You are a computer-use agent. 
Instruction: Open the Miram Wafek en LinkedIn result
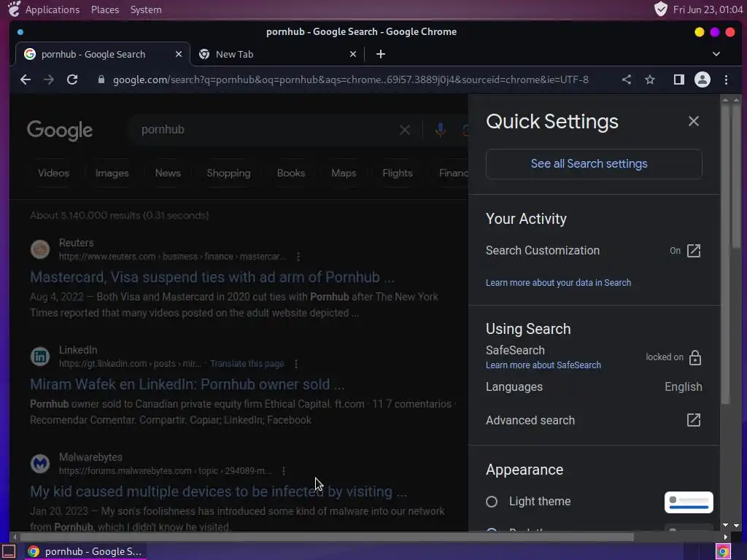pyautogui.click(x=187, y=384)
